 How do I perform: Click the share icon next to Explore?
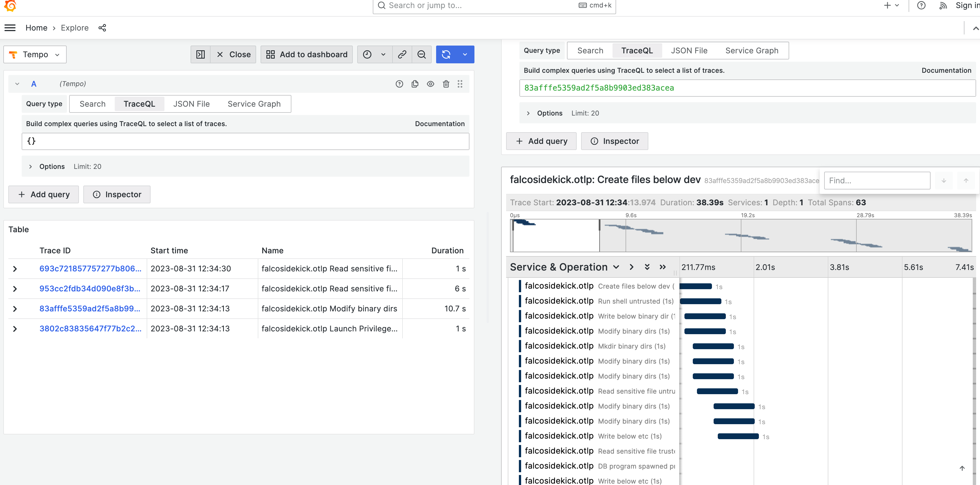pyautogui.click(x=102, y=28)
